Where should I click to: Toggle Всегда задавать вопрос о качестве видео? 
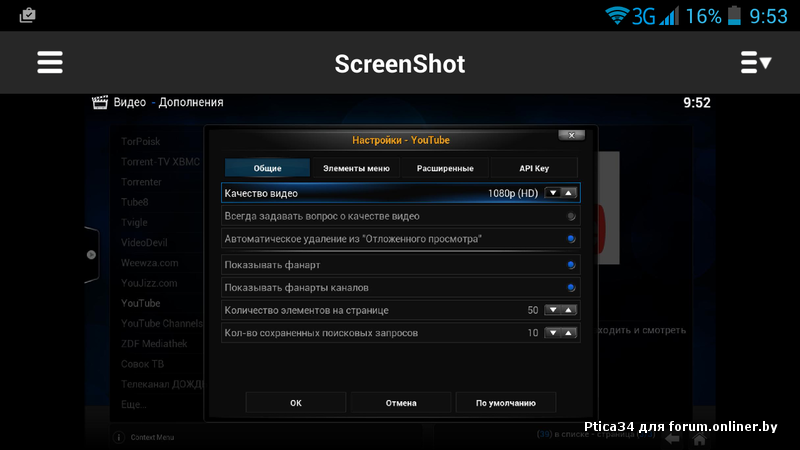571,216
